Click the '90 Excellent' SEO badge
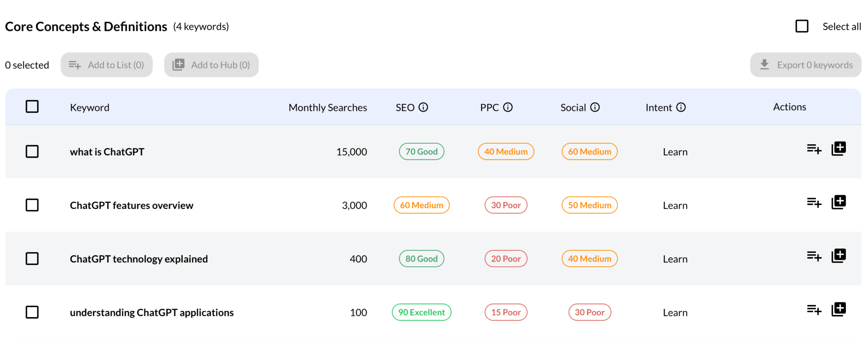Image resolution: width=868 pixels, height=355 pixels. pyautogui.click(x=421, y=312)
